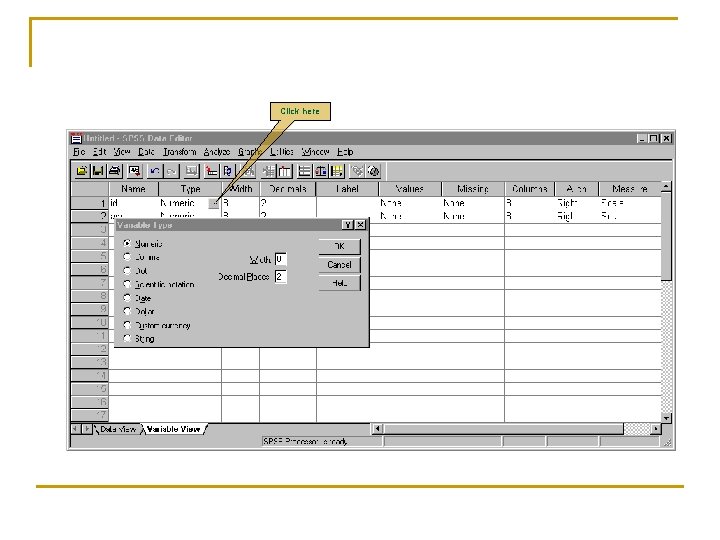
Task: Close the Variable Type dialog with X
Action: tap(360, 225)
